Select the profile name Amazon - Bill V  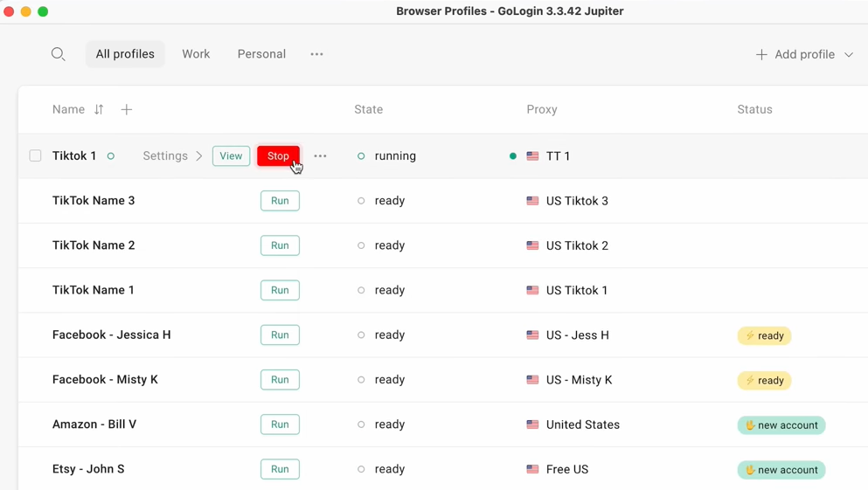[x=94, y=424]
